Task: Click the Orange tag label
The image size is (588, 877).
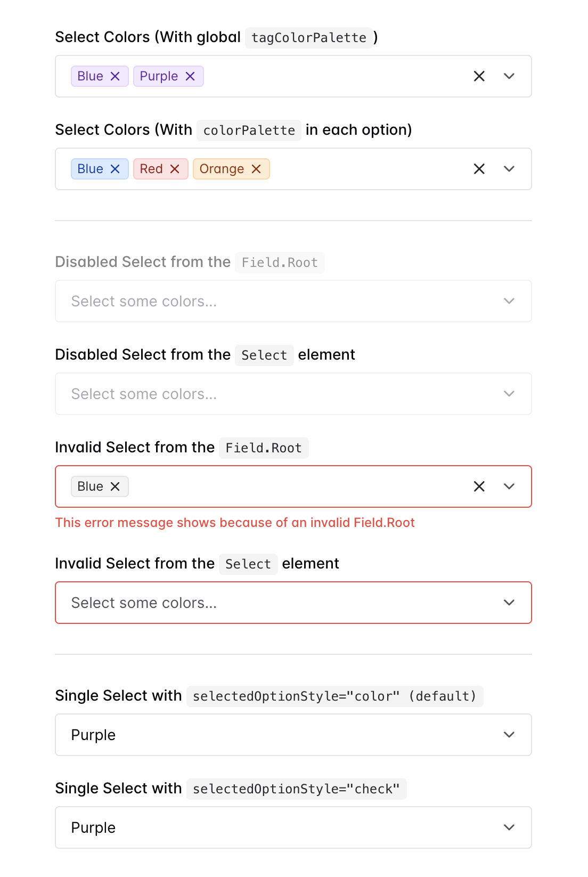Action: click(x=222, y=169)
